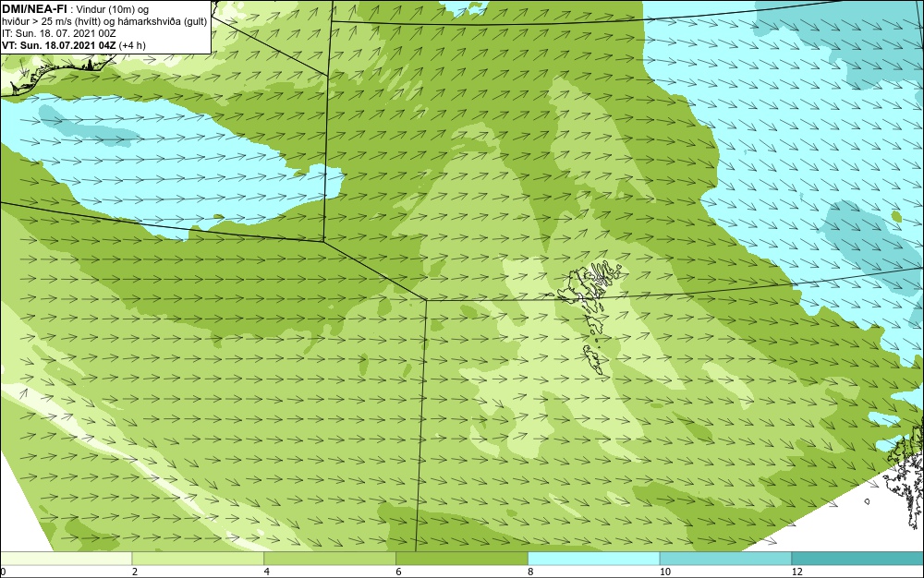Click the legend value label '4'

[x=267, y=572]
